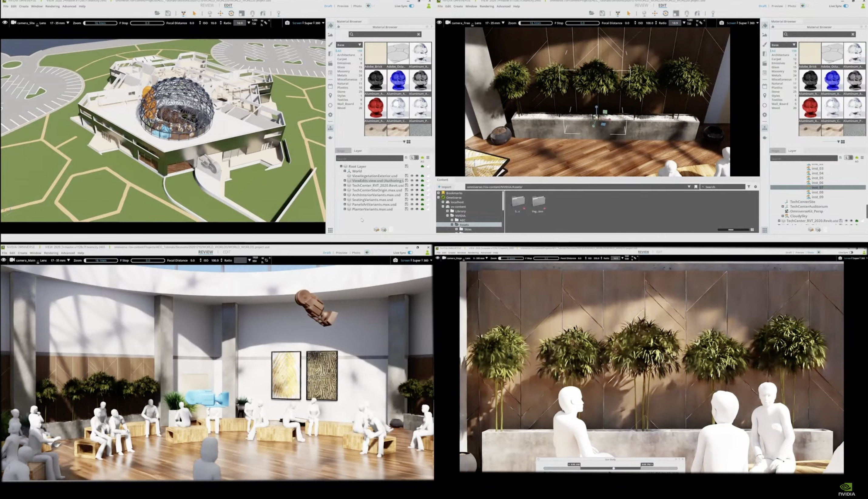This screenshot has width=868, height=499.
Task: Switch to REVIEW mode tab in top-left window
Action: click(x=207, y=5)
